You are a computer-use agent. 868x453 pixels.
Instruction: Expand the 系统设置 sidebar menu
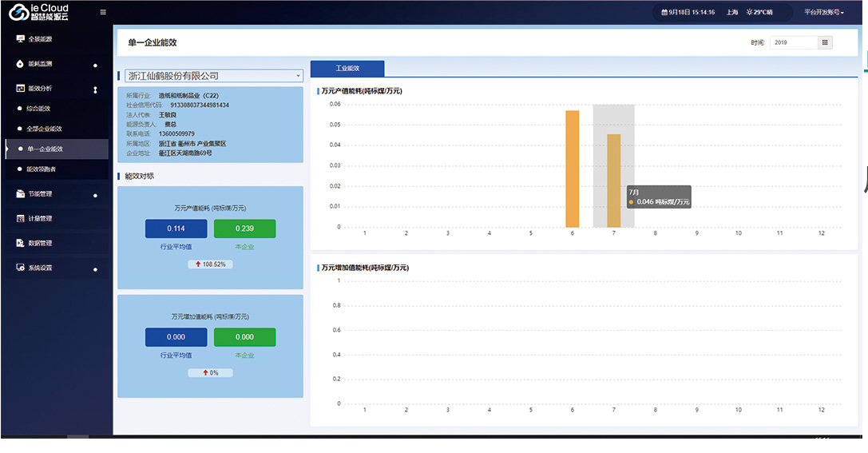coord(95,269)
